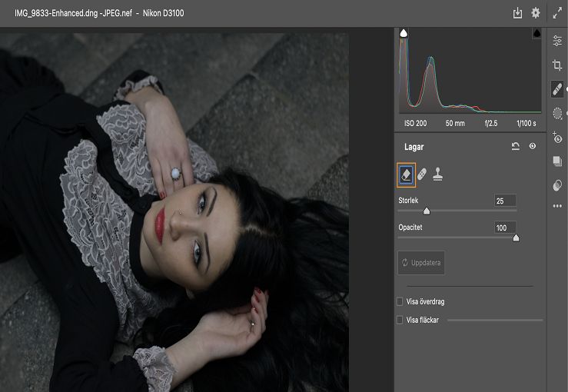Click the histogram graph
568x392 pixels.
(470, 71)
